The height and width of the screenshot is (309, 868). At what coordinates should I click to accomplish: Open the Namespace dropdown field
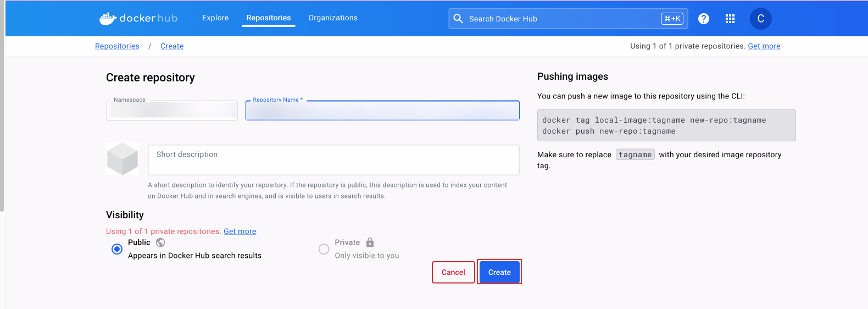point(172,111)
